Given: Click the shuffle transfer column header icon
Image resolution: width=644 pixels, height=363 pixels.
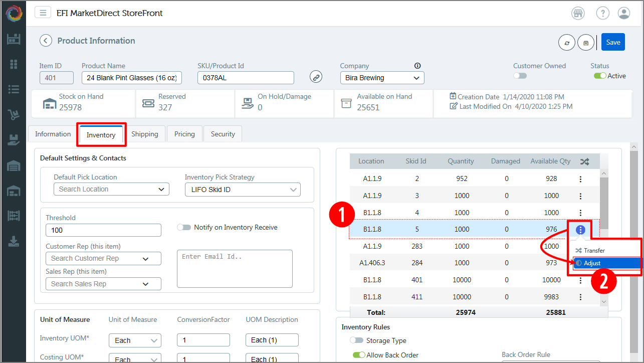Looking at the screenshot, I should [x=584, y=161].
